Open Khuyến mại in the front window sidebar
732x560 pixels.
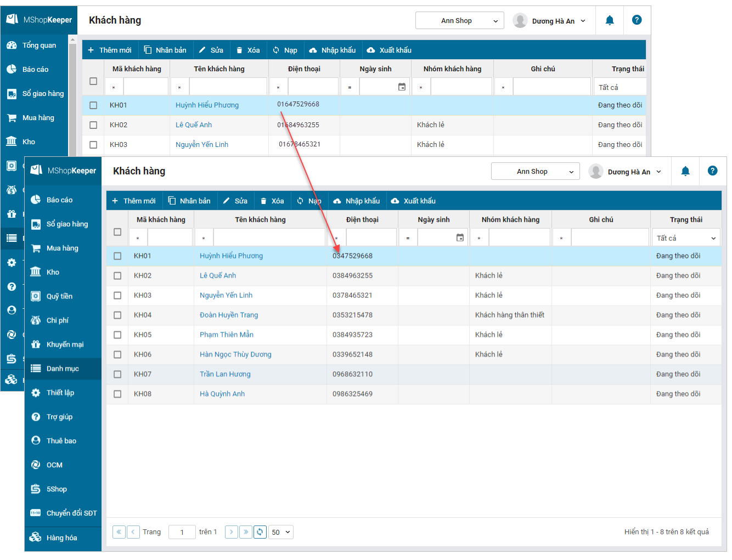[63, 344]
